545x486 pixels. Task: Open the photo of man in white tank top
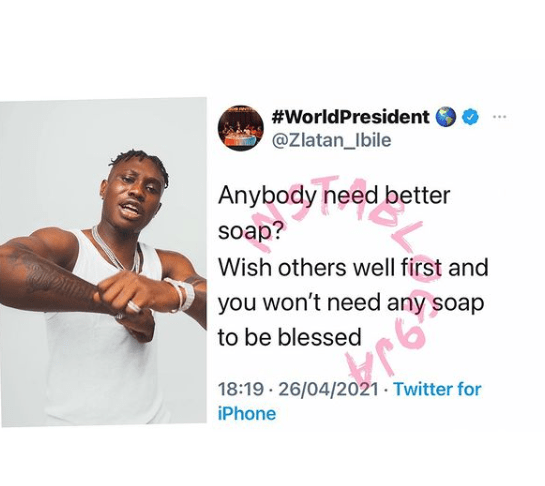coord(104,262)
